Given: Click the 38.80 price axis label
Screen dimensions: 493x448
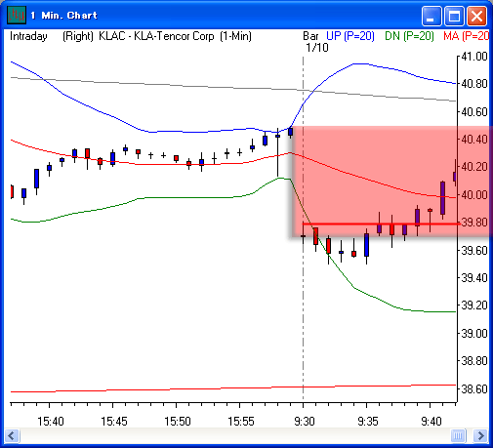Looking at the screenshot, I should pyautogui.click(x=474, y=361).
